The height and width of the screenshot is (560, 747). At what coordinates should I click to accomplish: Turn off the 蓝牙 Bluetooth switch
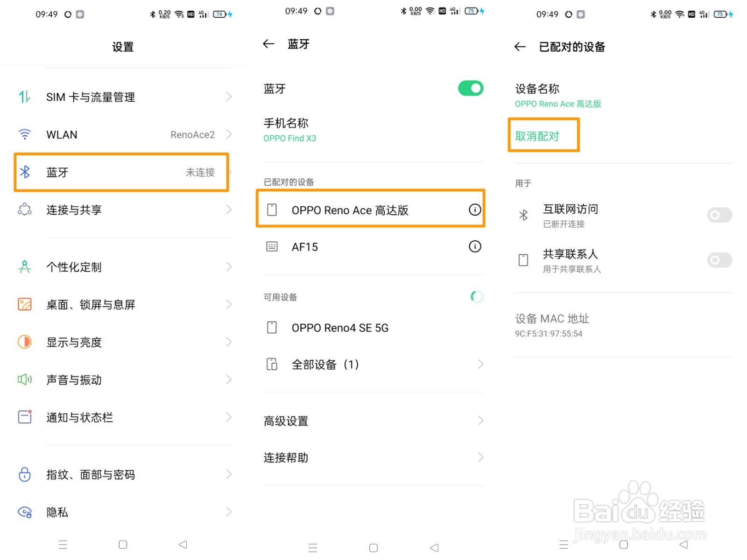coord(470,88)
